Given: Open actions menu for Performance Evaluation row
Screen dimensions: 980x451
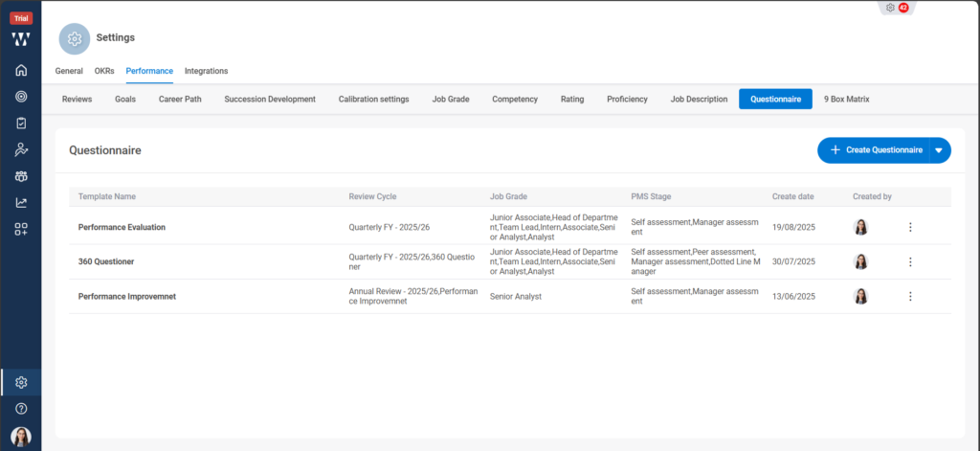Looking at the screenshot, I should tap(910, 227).
